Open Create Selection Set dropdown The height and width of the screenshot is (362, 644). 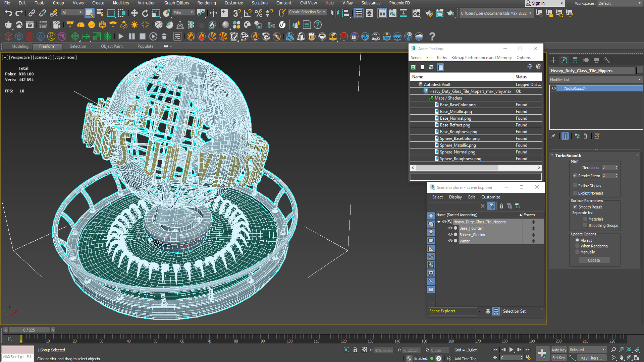pos(307,12)
